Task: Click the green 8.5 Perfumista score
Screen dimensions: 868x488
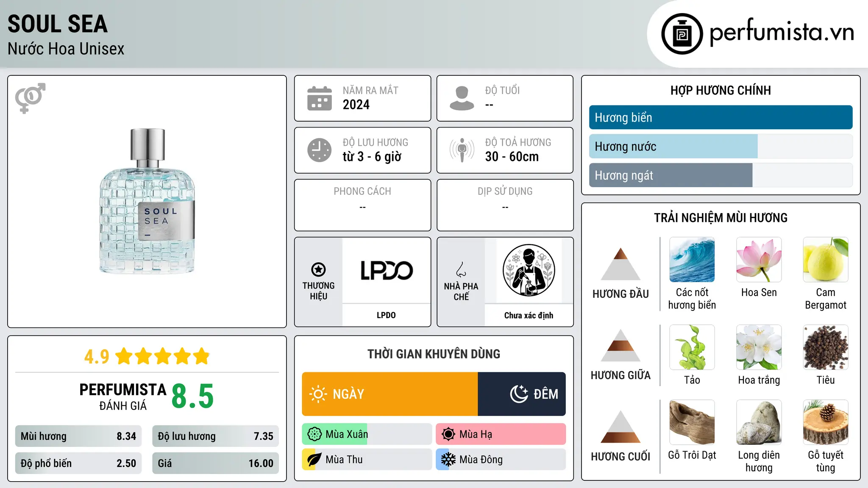Action: 192,396
